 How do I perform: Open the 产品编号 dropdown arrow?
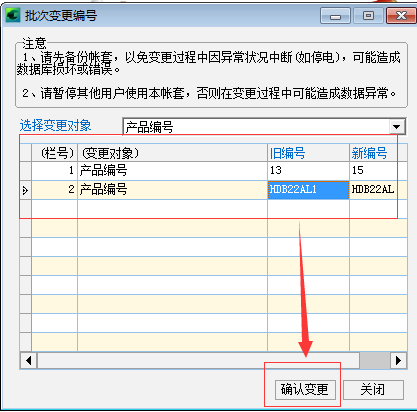coord(397,127)
